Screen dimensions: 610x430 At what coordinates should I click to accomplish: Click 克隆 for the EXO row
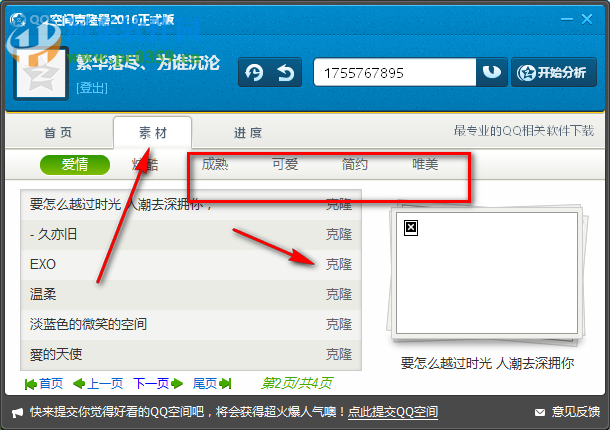[x=339, y=265]
